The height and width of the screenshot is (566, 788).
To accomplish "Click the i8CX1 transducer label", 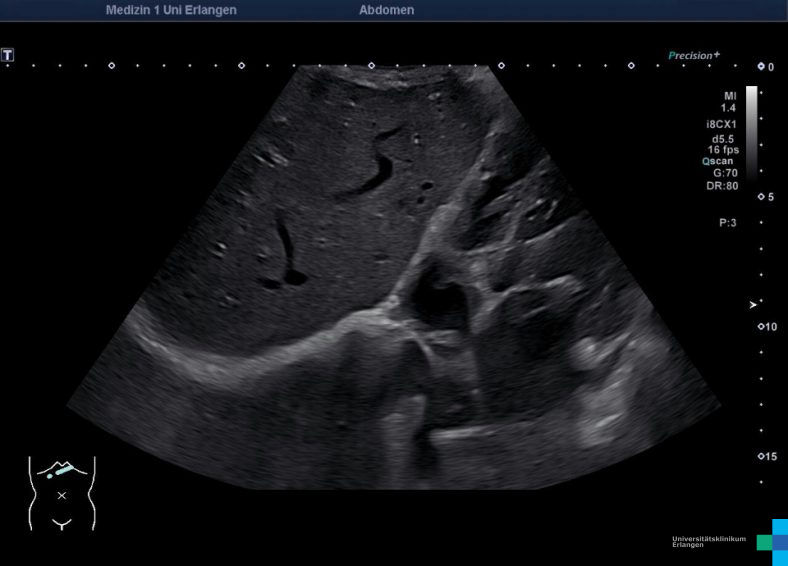I will coord(721,125).
